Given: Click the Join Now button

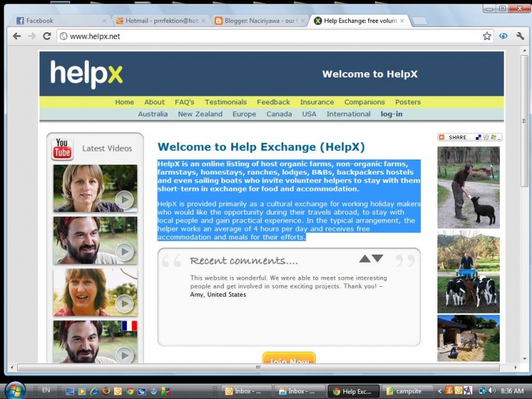Looking at the screenshot, I should click(x=289, y=358).
